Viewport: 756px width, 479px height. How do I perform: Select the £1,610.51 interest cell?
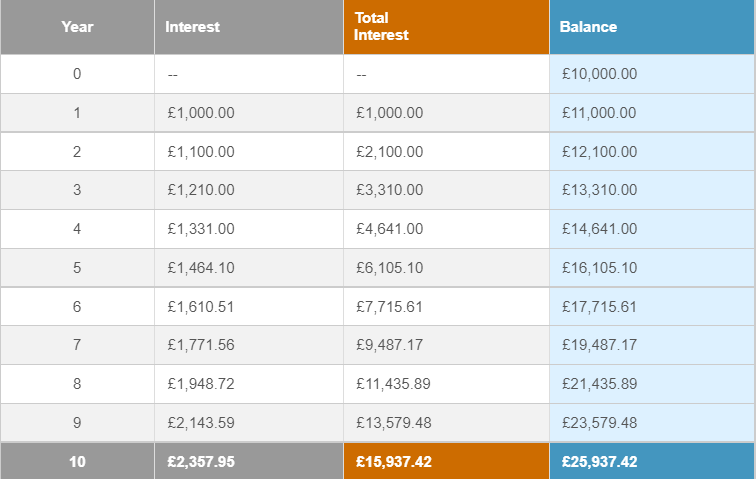pyautogui.click(x=201, y=307)
